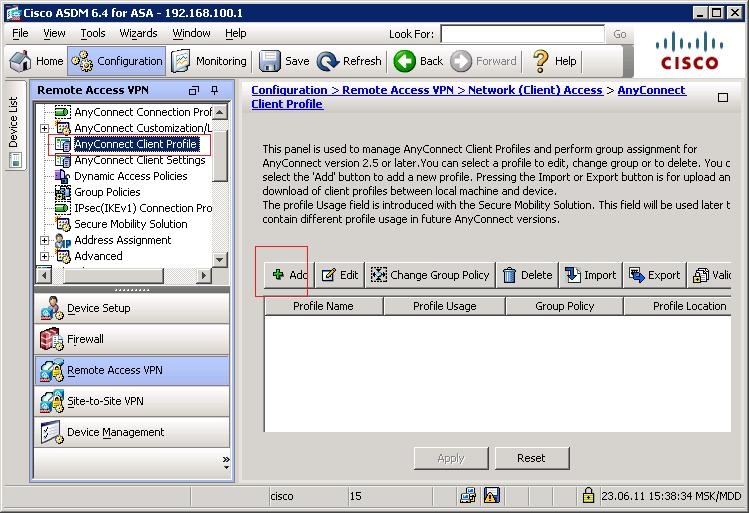This screenshot has height=513, width=749.
Task: Expand the AnyConnect Customization/Localization node
Action: 44,128
